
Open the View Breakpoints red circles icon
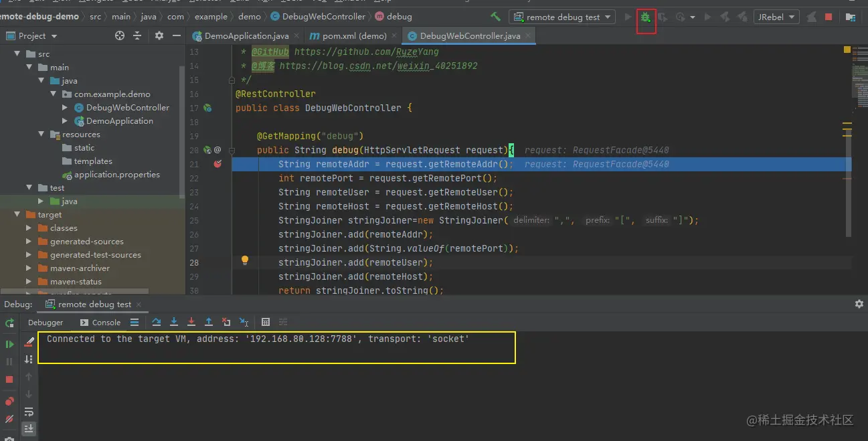click(x=9, y=402)
